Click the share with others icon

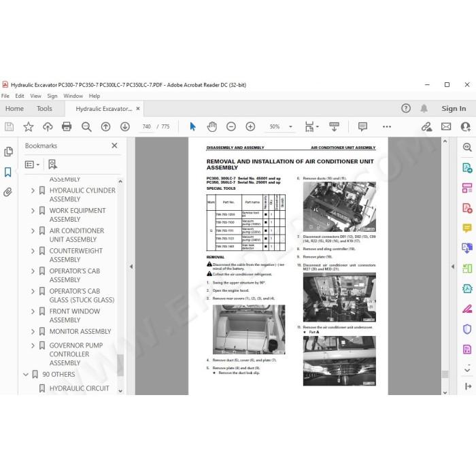click(465, 126)
